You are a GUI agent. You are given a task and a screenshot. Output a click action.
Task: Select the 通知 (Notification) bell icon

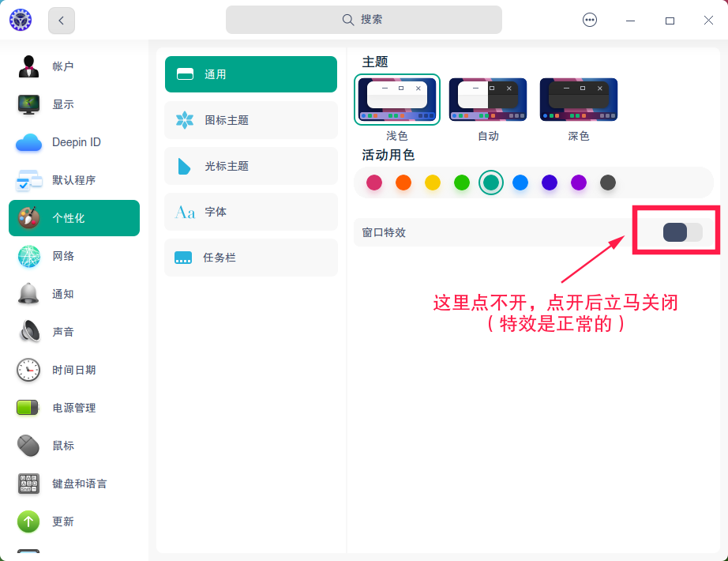[x=29, y=294]
